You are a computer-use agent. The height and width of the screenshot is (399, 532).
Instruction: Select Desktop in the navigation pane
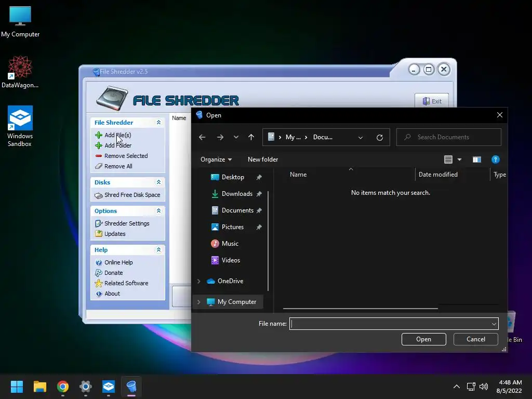(233, 177)
